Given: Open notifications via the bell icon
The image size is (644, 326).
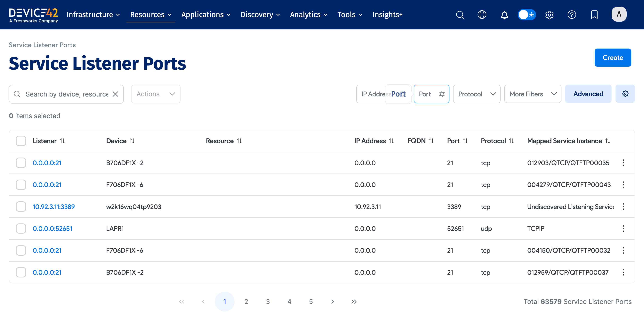Looking at the screenshot, I should coord(504,15).
